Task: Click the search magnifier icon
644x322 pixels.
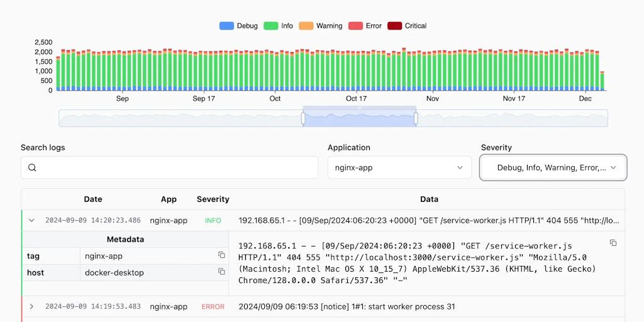Action: pyautogui.click(x=32, y=168)
